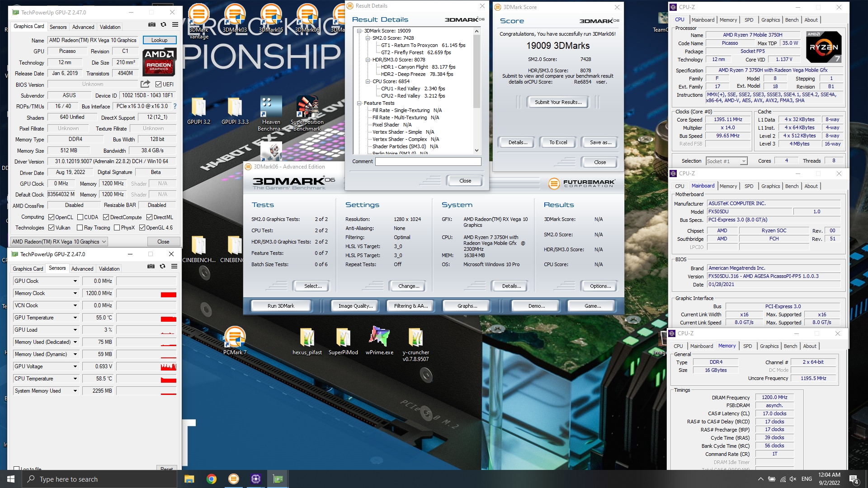The width and height of the screenshot is (868, 488).
Task: Switch to Graphics Card tab in Sensors GPU-Z
Action: [28, 269]
